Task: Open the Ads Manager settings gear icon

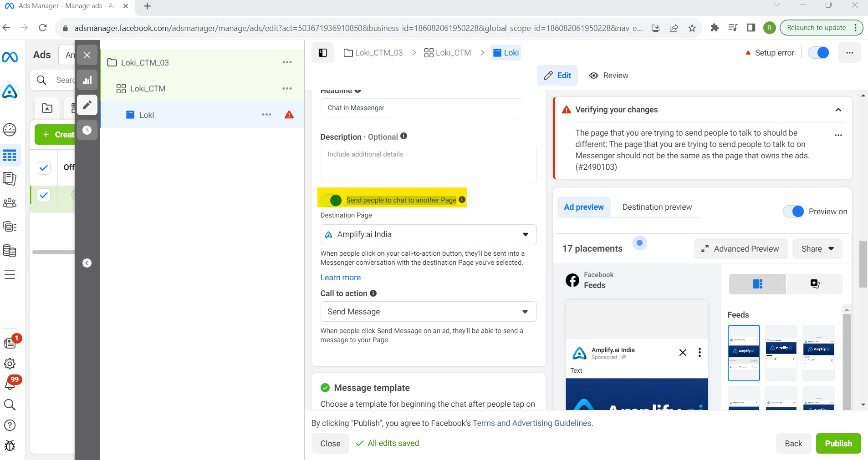Action: (x=10, y=364)
